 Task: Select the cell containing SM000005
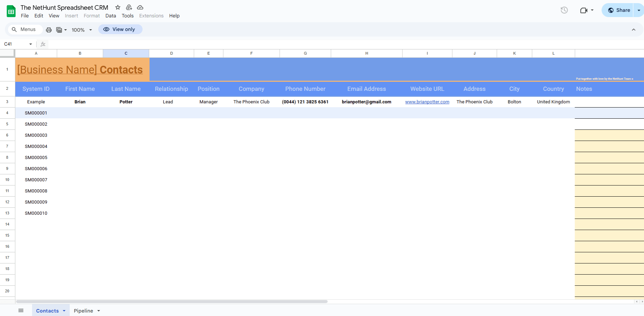click(36, 157)
